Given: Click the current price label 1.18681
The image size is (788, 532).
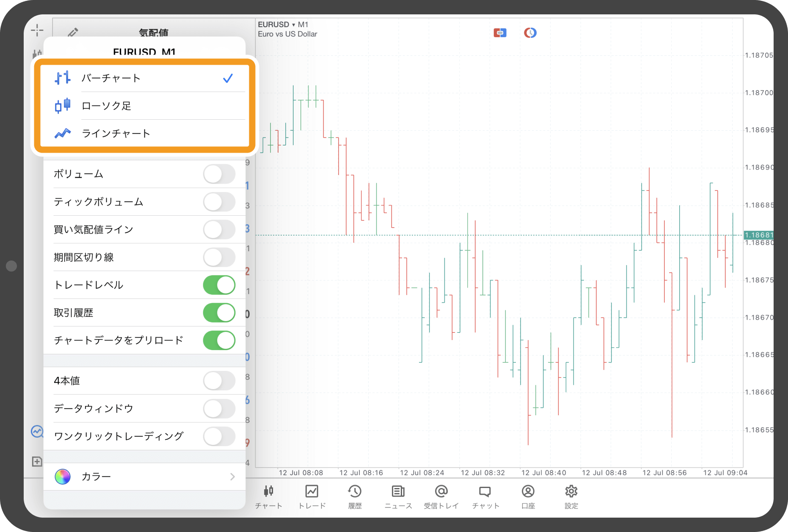Looking at the screenshot, I should 758,235.
